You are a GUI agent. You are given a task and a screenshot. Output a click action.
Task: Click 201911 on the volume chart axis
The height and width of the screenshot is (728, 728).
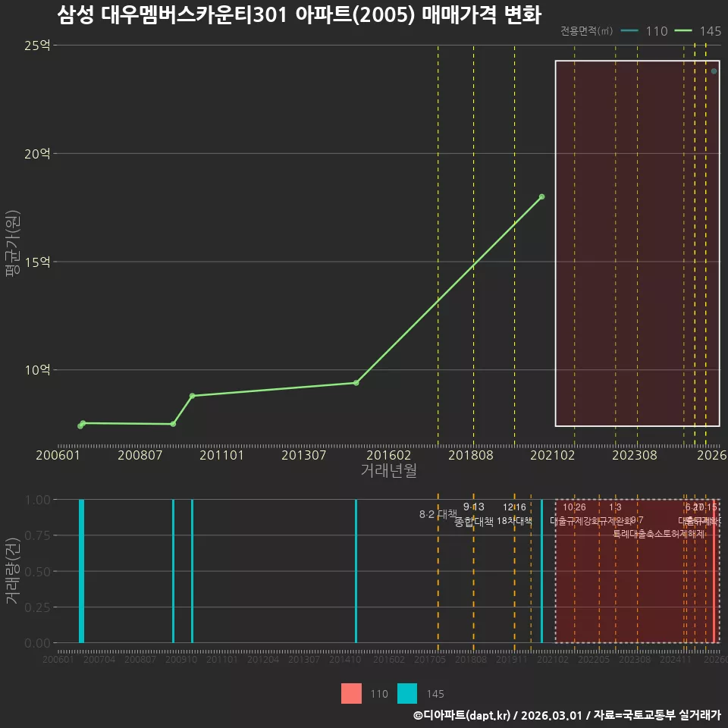tap(512, 659)
